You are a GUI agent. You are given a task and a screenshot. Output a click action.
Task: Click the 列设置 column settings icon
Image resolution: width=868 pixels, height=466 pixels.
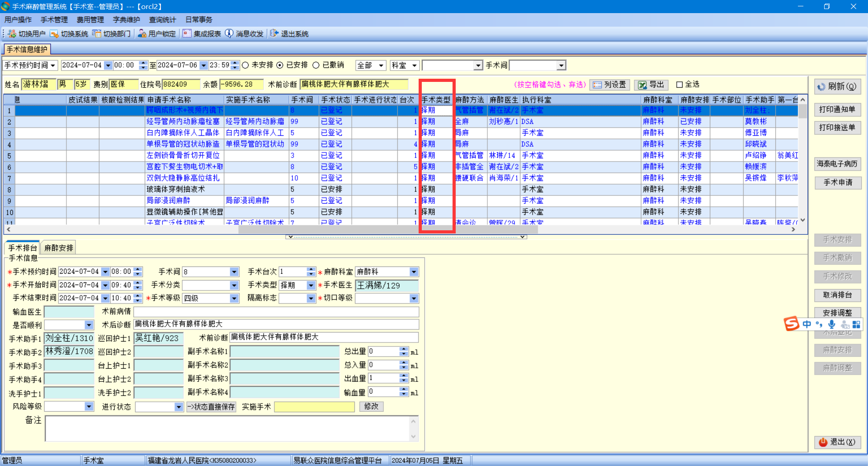pyautogui.click(x=597, y=85)
